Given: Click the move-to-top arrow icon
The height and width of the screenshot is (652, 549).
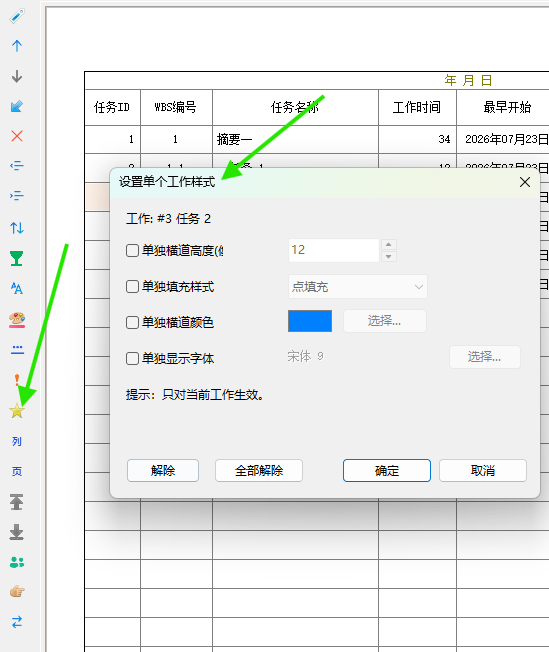Looking at the screenshot, I should pyautogui.click(x=17, y=502).
